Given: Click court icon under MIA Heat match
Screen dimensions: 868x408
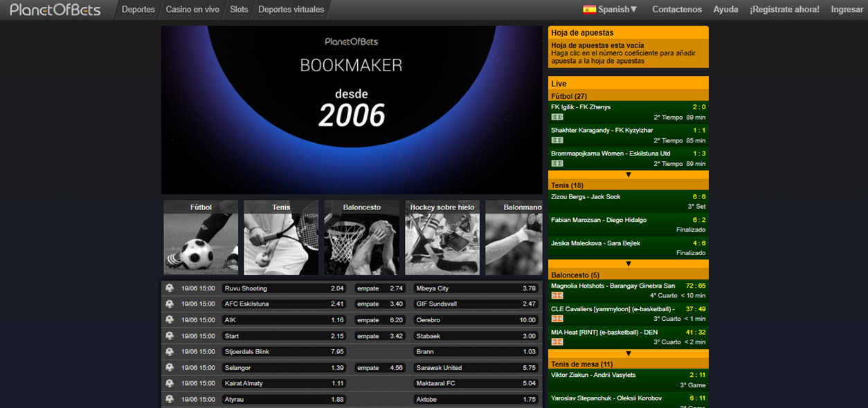Looking at the screenshot, I should click(x=557, y=342).
